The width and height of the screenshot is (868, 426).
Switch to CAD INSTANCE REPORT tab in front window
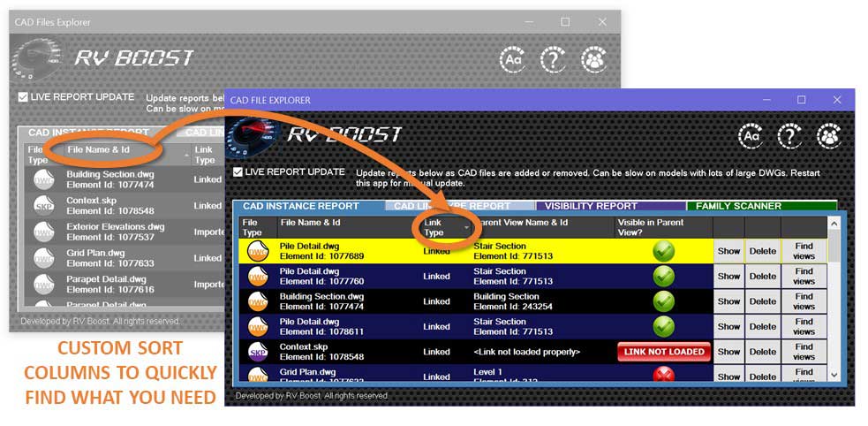tap(309, 206)
